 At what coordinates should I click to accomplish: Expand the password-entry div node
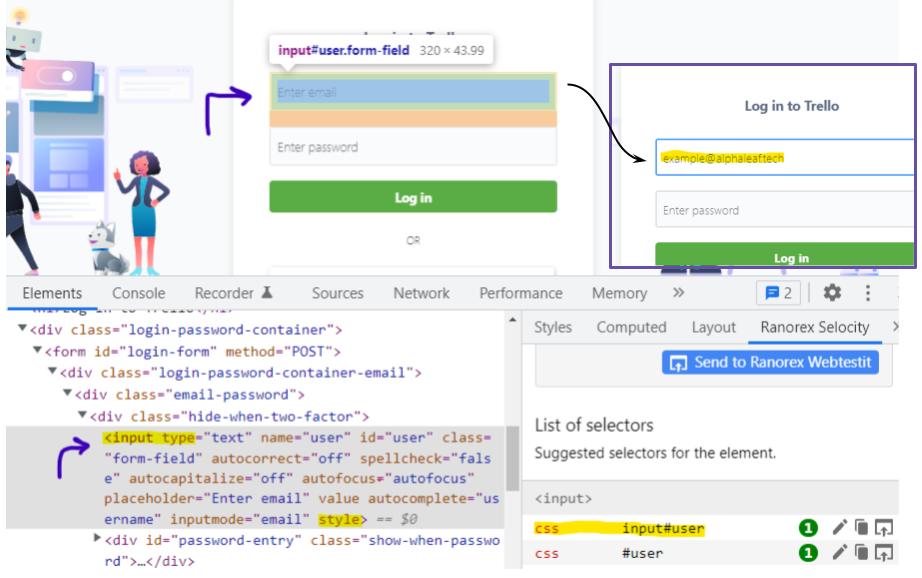[x=97, y=539]
